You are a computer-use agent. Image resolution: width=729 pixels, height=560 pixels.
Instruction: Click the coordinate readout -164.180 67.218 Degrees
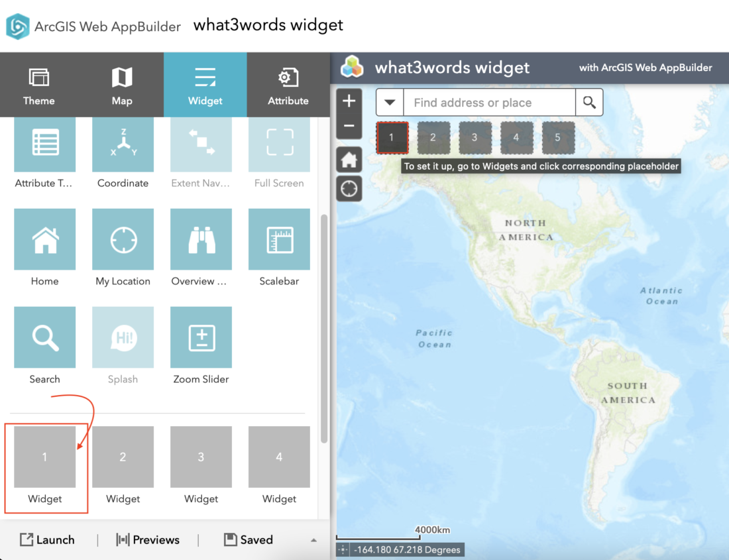click(407, 550)
